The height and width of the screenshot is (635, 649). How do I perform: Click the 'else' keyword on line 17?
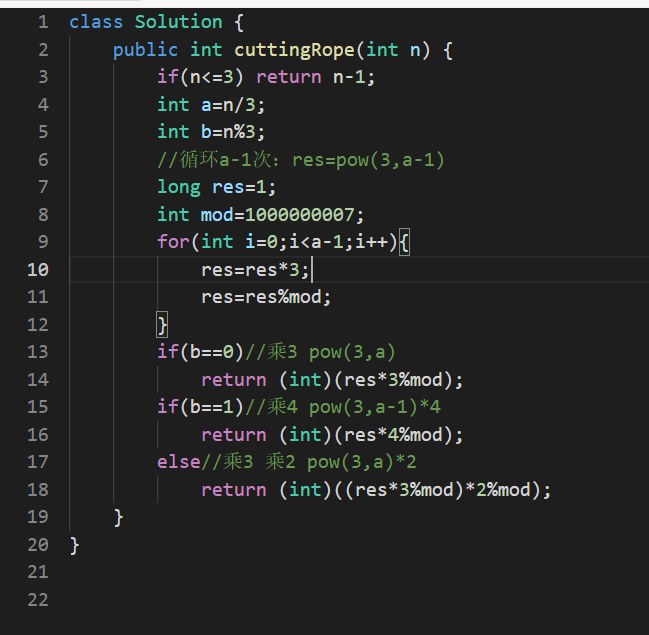(x=179, y=462)
